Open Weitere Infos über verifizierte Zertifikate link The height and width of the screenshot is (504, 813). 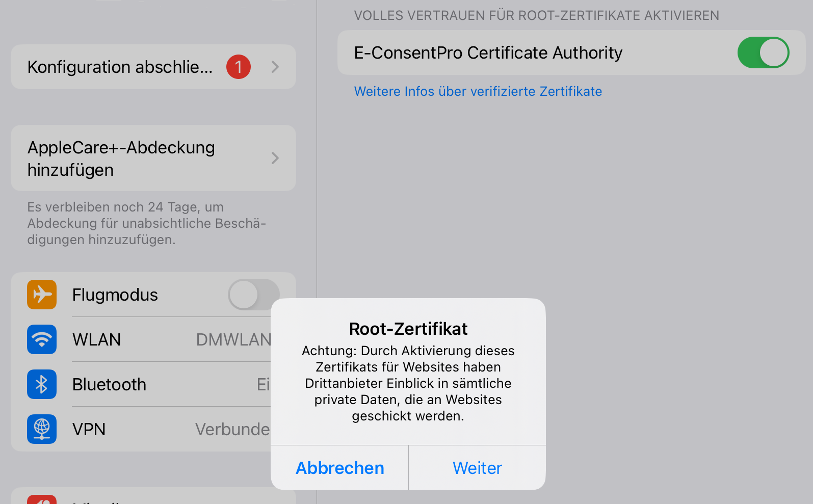(478, 91)
